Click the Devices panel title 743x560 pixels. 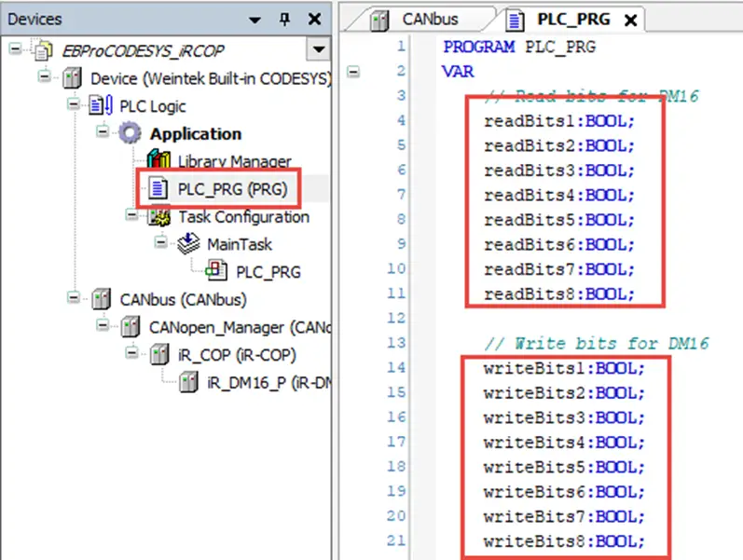(34, 19)
